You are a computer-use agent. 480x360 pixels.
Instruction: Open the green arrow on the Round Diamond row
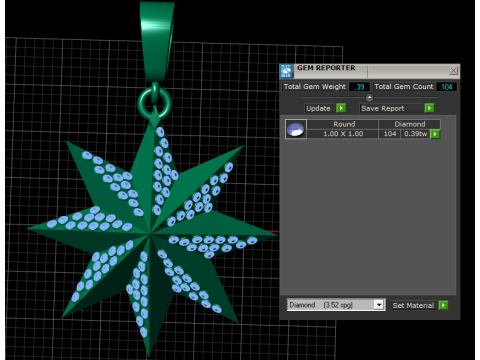435,134
